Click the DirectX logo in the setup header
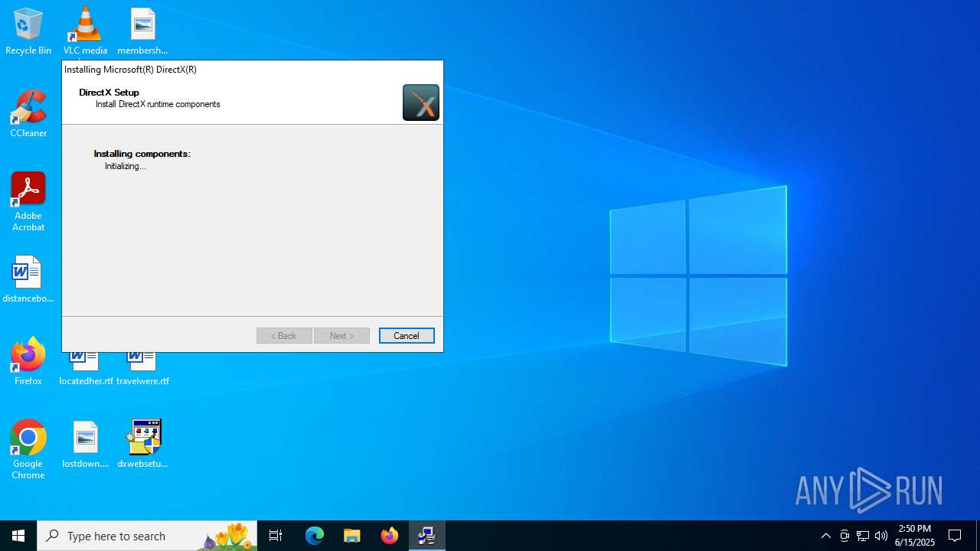Image resolution: width=980 pixels, height=551 pixels. click(421, 103)
